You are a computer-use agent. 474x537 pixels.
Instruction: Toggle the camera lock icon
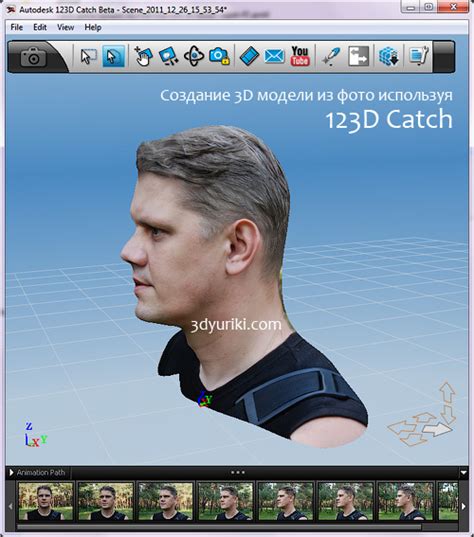219,56
